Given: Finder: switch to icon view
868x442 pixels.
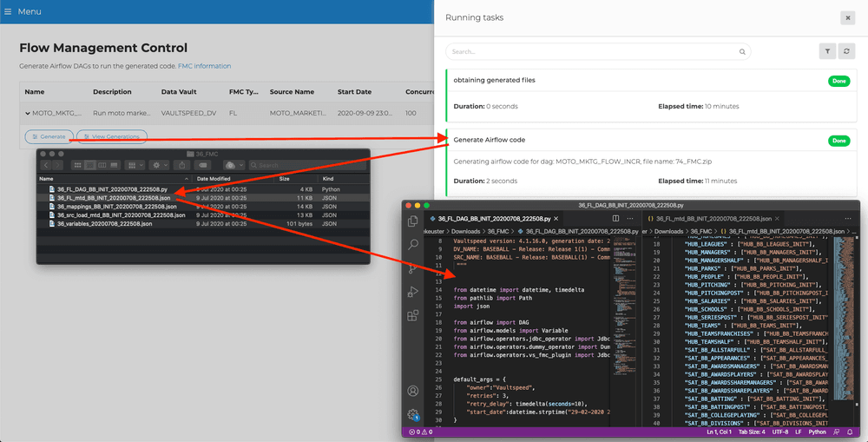Looking at the screenshot, I should point(77,165).
